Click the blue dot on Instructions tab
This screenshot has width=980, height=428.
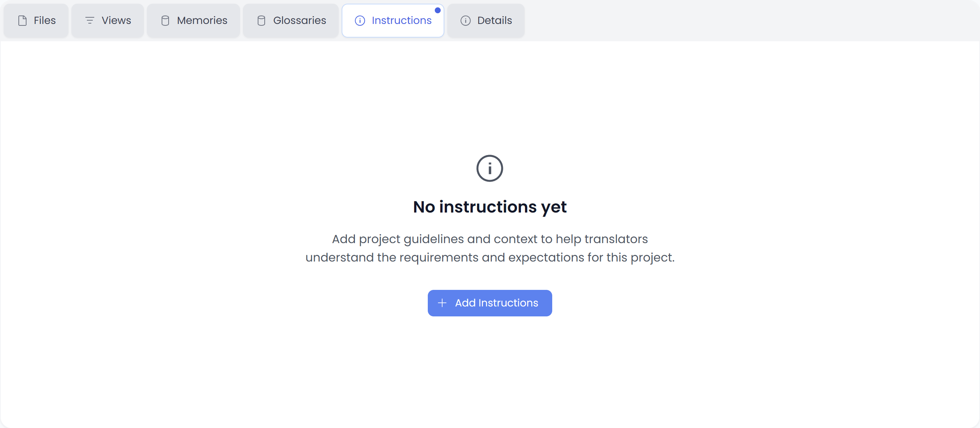coord(437,10)
